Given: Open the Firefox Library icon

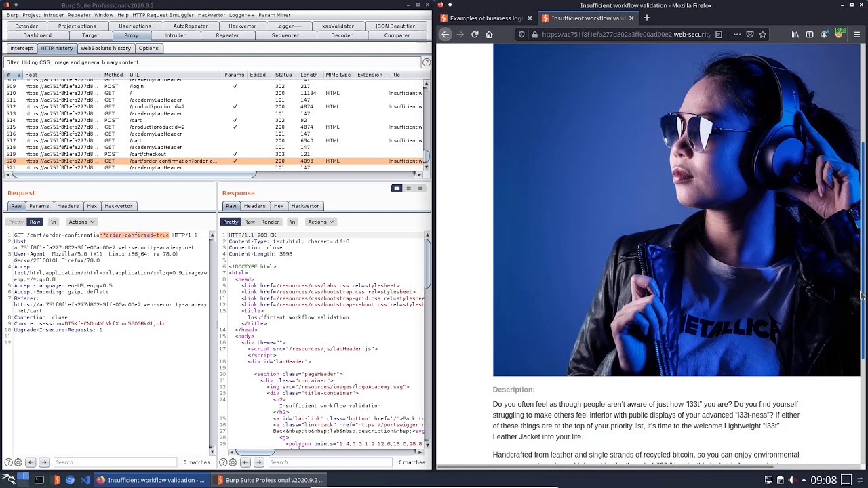Looking at the screenshot, I should 795,34.
